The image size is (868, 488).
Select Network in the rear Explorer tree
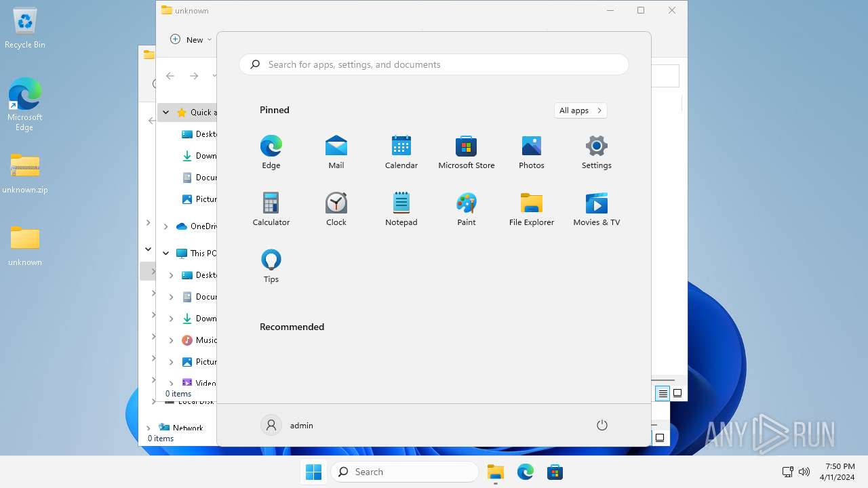[180, 428]
